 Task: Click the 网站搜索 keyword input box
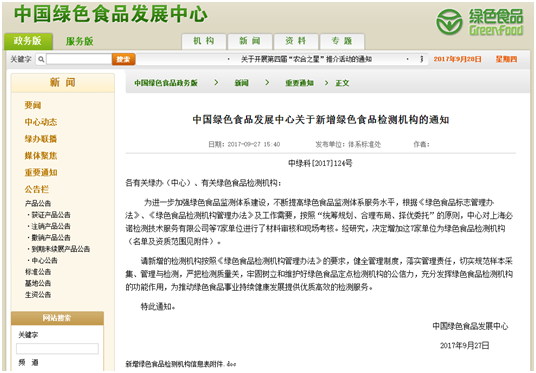click(57, 349)
